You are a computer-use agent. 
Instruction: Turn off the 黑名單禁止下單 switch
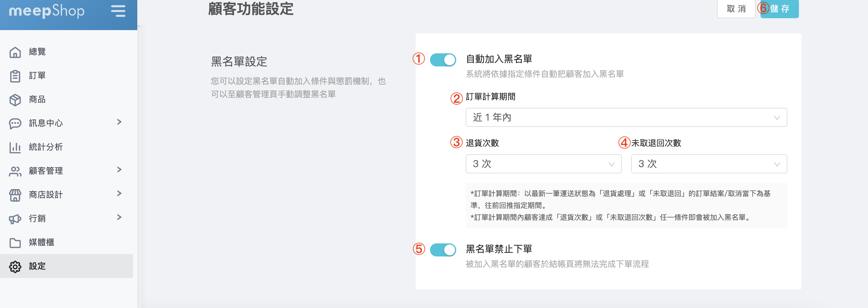[443, 250]
